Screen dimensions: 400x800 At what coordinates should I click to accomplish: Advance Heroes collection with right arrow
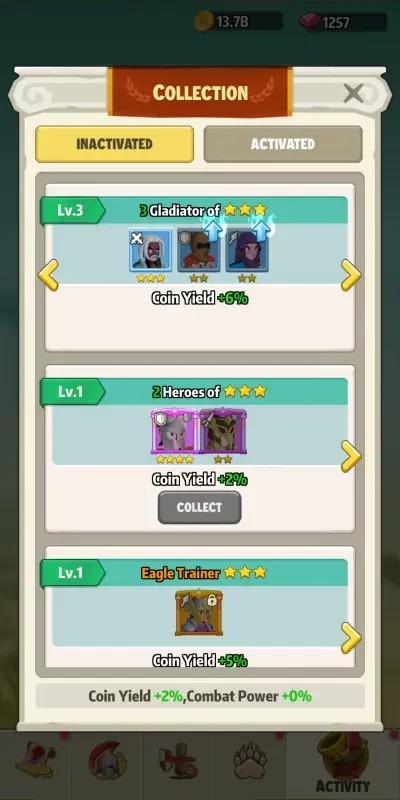tap(351, 457)
